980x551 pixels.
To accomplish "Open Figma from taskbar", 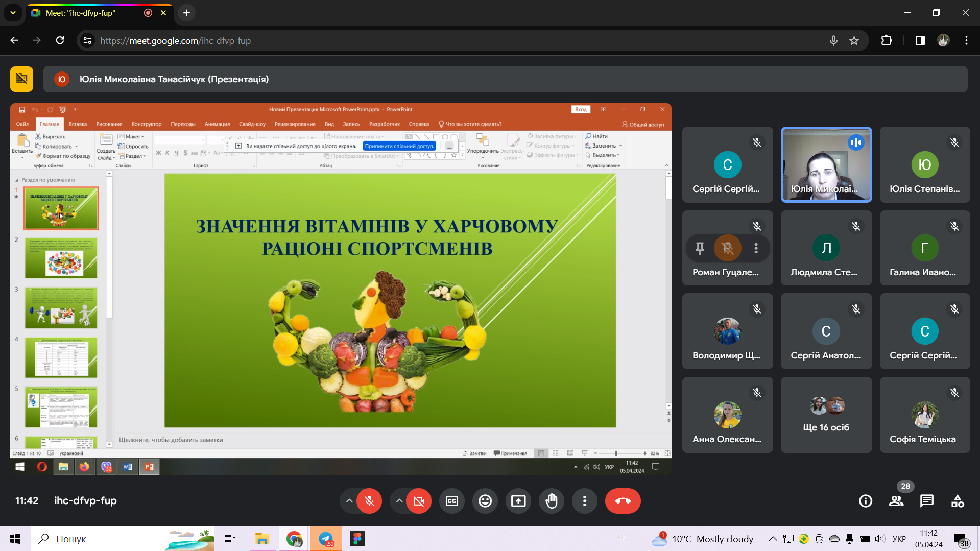I will (357, 539).
